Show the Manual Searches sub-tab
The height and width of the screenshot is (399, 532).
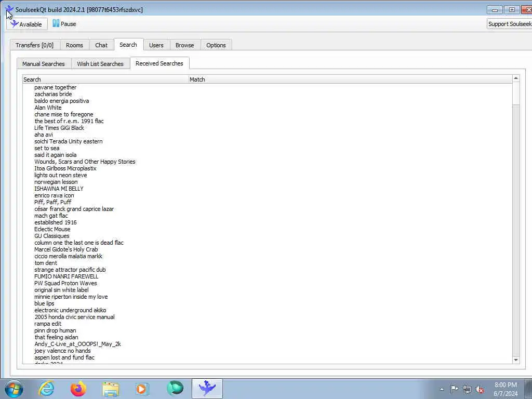44,64
